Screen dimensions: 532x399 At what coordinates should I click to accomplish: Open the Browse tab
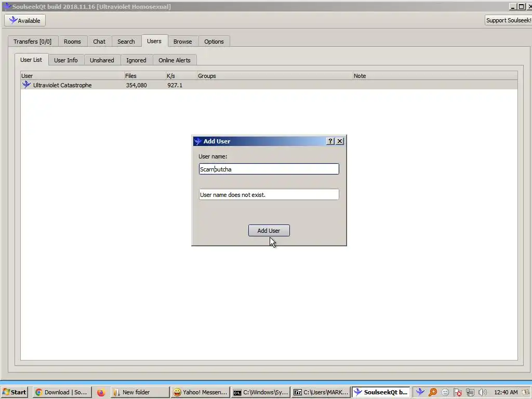point(182,42)
